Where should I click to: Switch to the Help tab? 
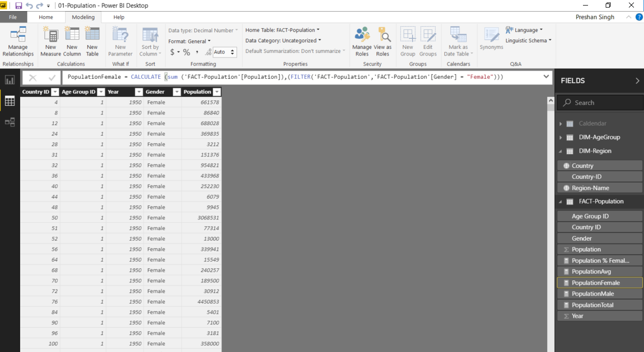(x=119, y=17)
